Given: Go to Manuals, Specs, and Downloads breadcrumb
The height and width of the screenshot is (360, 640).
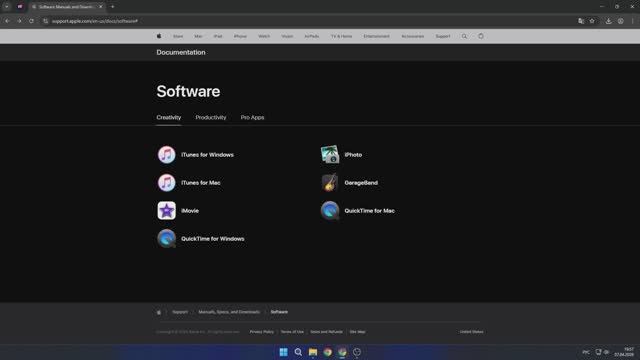Looking at the screenshot, I should (x=229, y=312).
